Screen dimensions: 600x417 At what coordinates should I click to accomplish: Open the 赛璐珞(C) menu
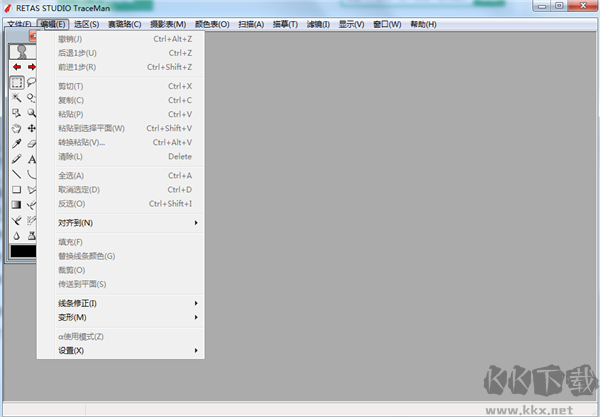[124, 24]
